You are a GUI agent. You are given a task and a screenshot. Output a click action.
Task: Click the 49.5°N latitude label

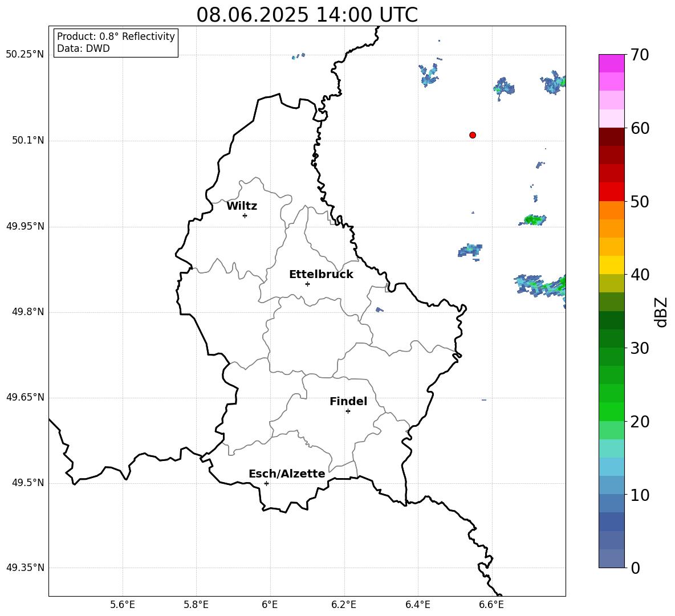pos(28,483)
